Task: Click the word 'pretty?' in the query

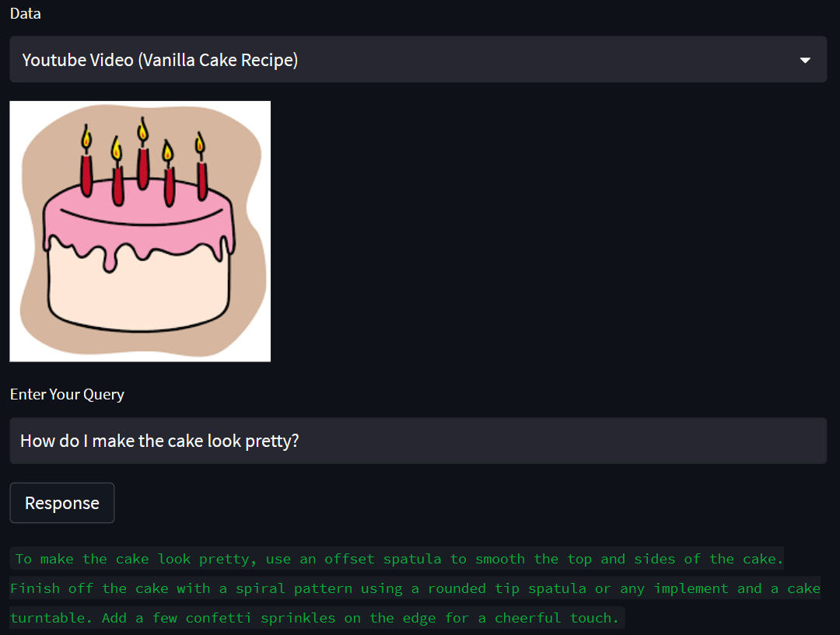Action: pos(272,441)
